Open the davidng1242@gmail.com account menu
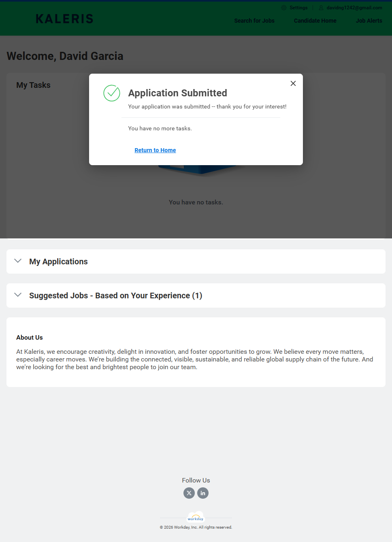Viewport: 392px width, 542px height. coord(354,8)
